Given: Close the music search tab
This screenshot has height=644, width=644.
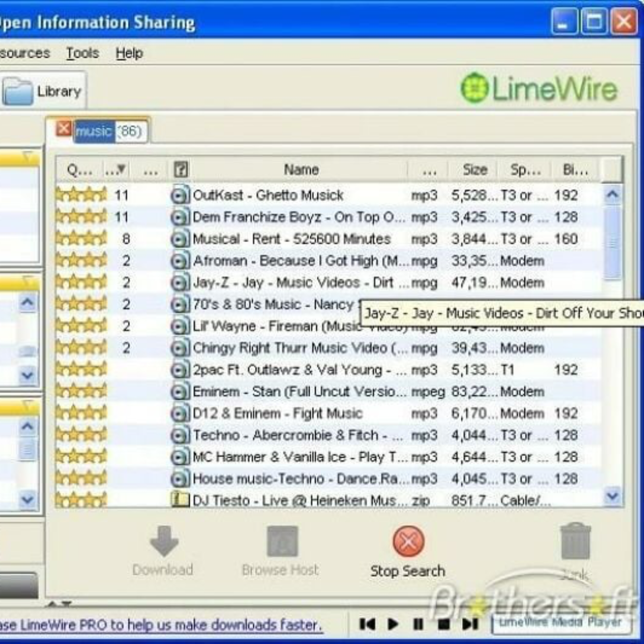Looking at the screenshot, I should 63,129.
